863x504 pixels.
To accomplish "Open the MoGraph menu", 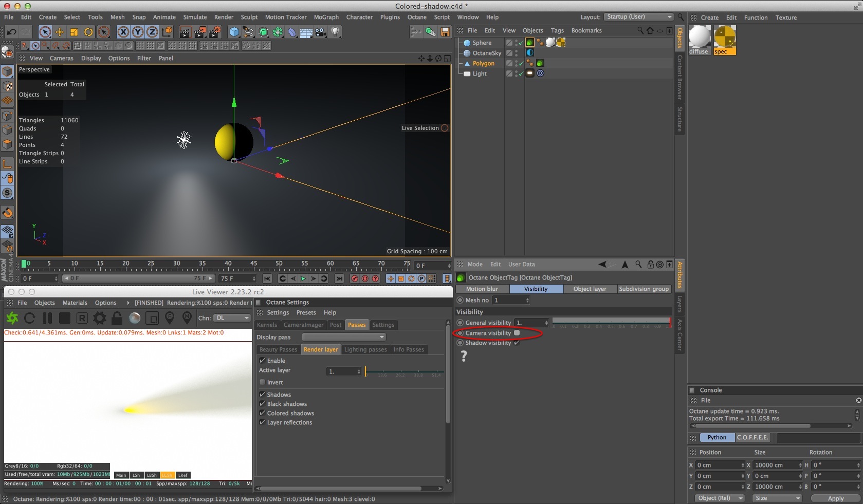I will 326,17.
